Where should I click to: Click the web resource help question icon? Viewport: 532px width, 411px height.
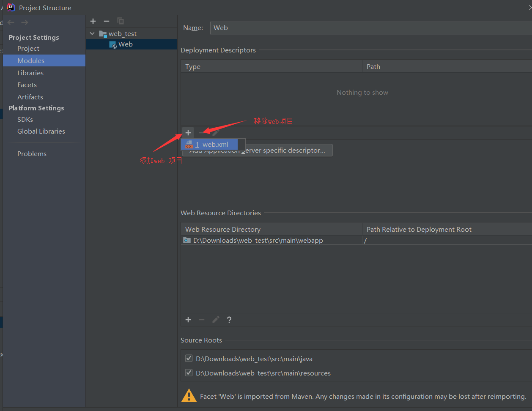click(229, 320)
